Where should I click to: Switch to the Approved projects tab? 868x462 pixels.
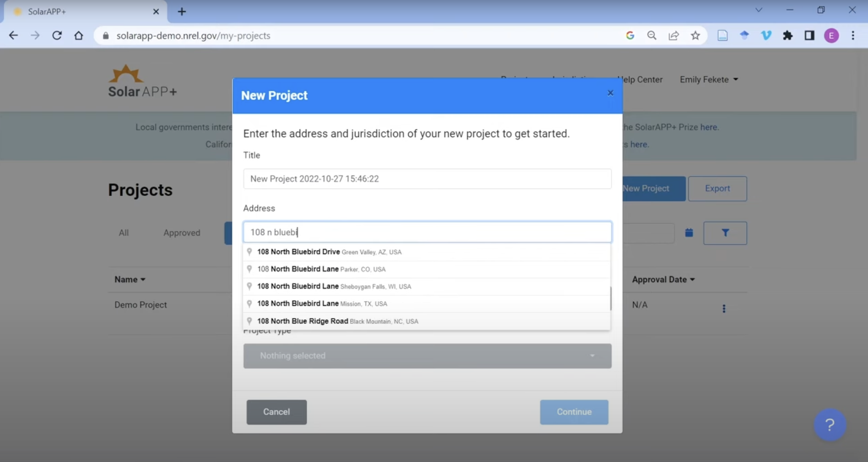pyautogui.click(x=182, y=232)
